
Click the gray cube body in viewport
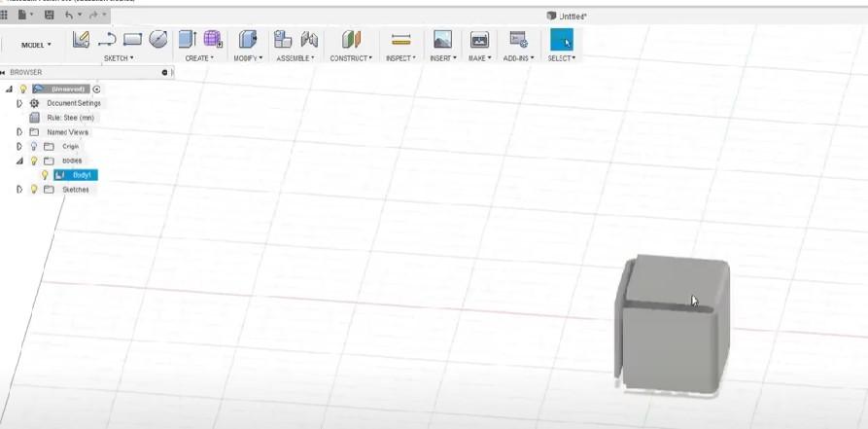click(672, 326)
